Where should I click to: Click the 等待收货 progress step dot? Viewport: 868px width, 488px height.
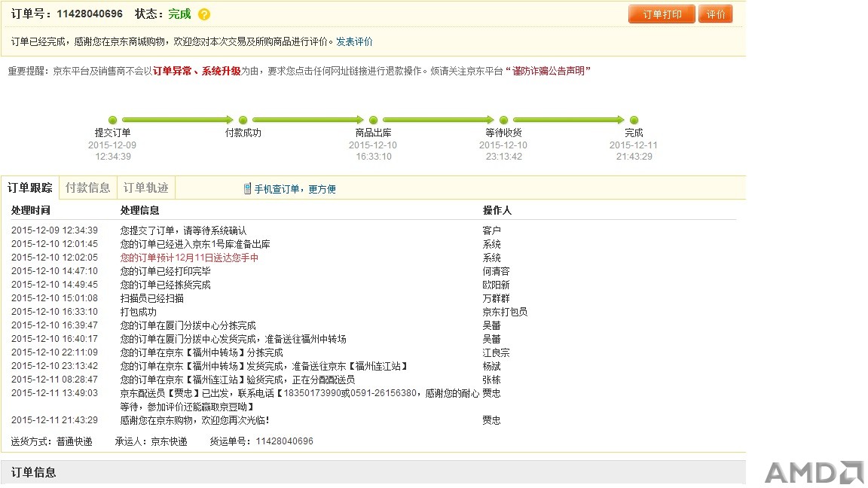tap(504, 120)
